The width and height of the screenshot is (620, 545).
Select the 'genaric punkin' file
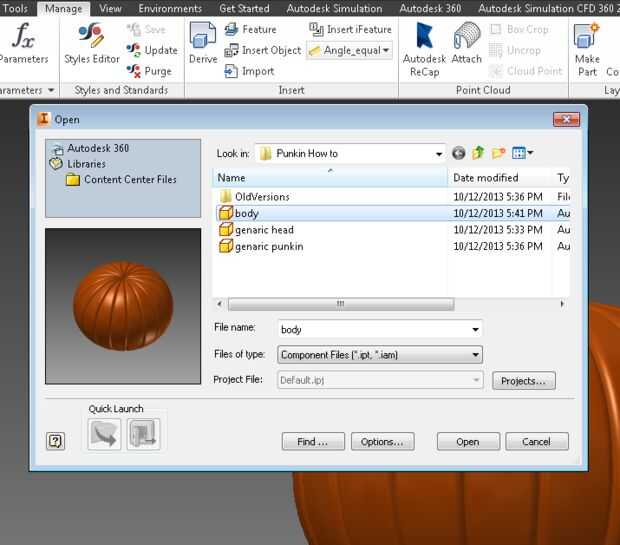261,246
